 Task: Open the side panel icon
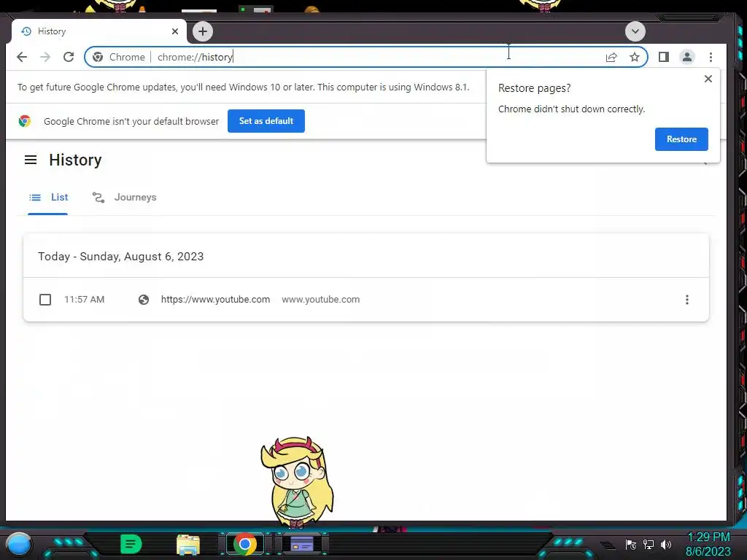click(x=664, y=57)
